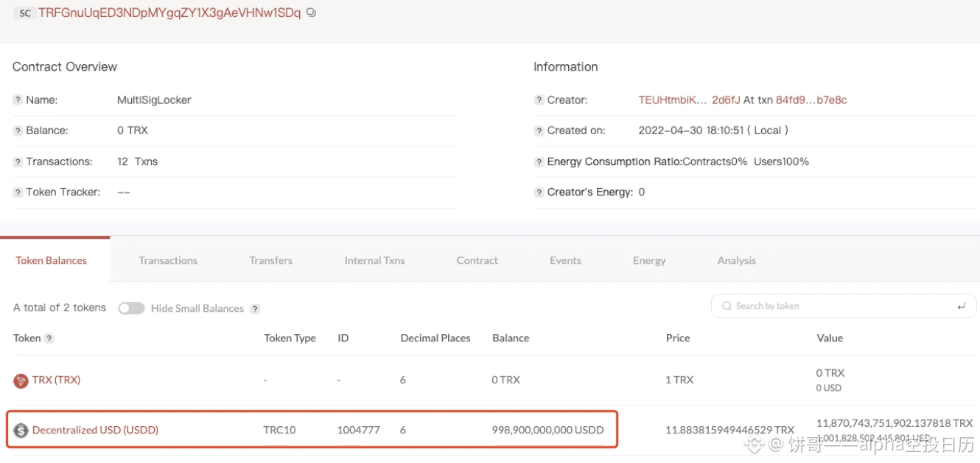Click the USDD token ID 1004777

tap(359, 430)
